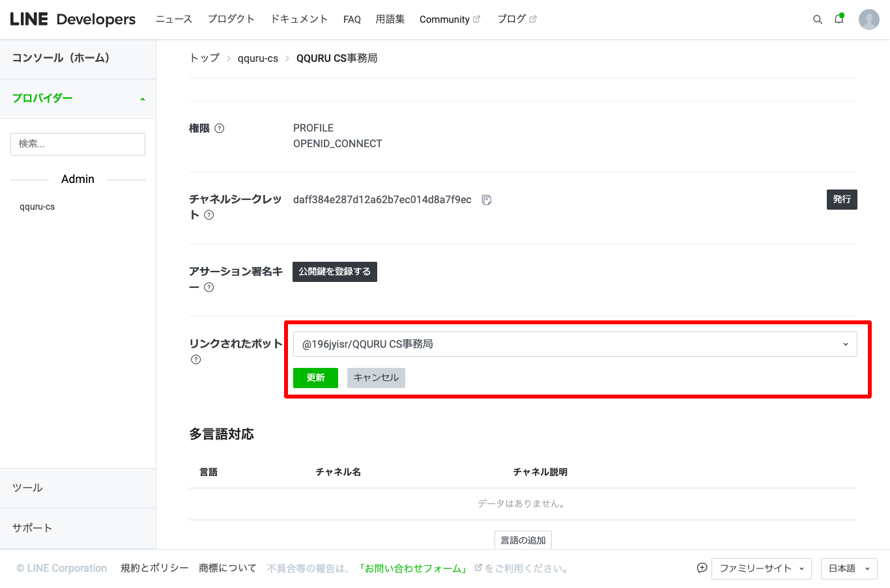Open the user profile avatar
The height and width of the screenshot is (588, 890).
(868, 20)
